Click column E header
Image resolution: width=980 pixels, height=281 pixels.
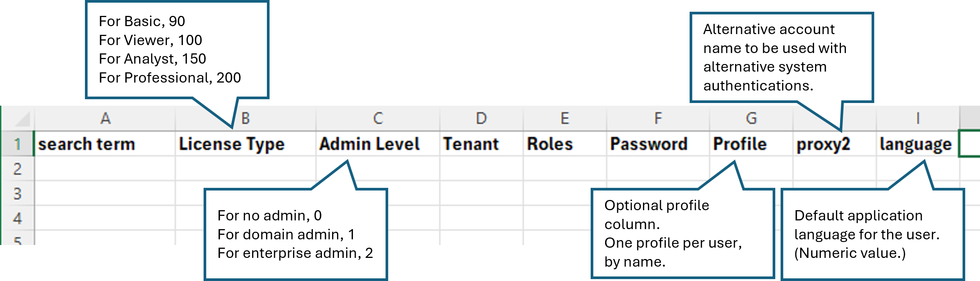[x=565, y=119]
